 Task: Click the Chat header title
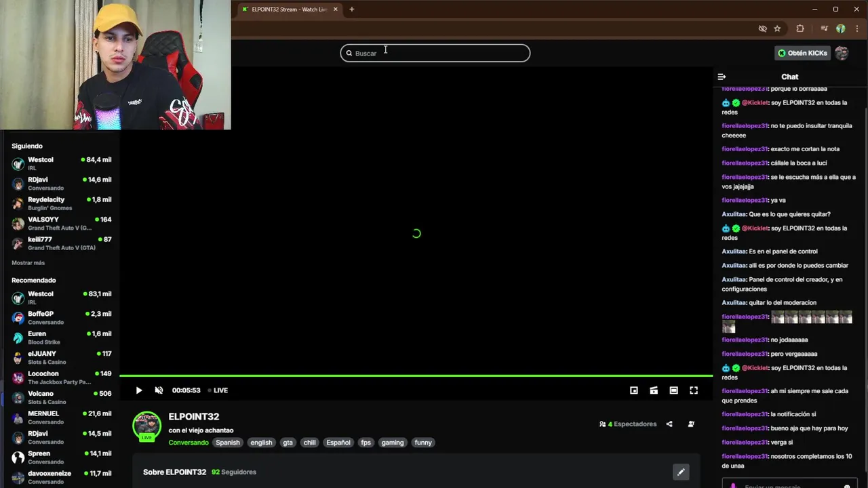click(x=790, y=77)
